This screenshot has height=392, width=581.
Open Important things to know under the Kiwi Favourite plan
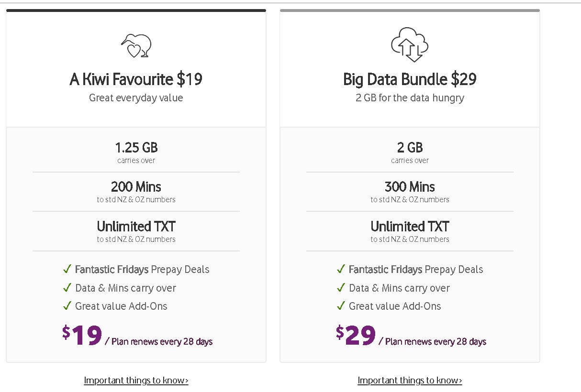coord(136,381)
